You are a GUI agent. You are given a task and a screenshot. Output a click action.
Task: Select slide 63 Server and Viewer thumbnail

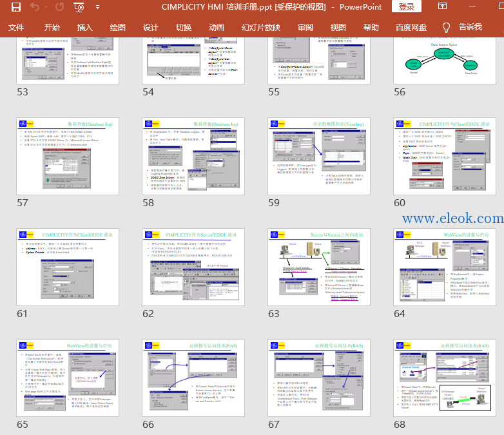pyautogui.click(x=319, y=267)
